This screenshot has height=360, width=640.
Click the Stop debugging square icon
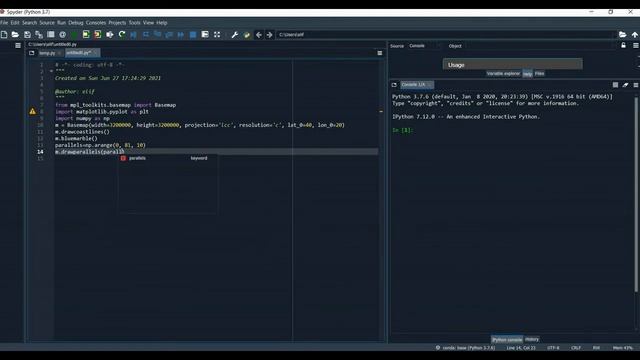193,35
